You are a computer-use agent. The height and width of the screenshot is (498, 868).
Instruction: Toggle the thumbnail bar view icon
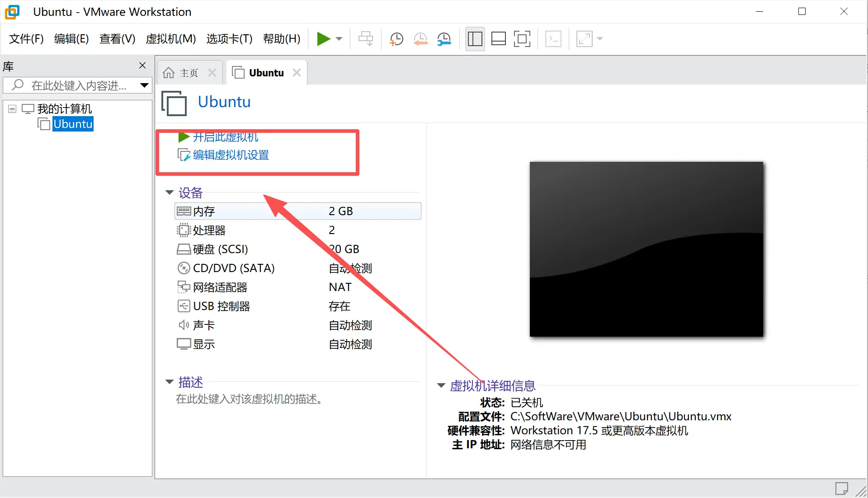click(499, 39)
